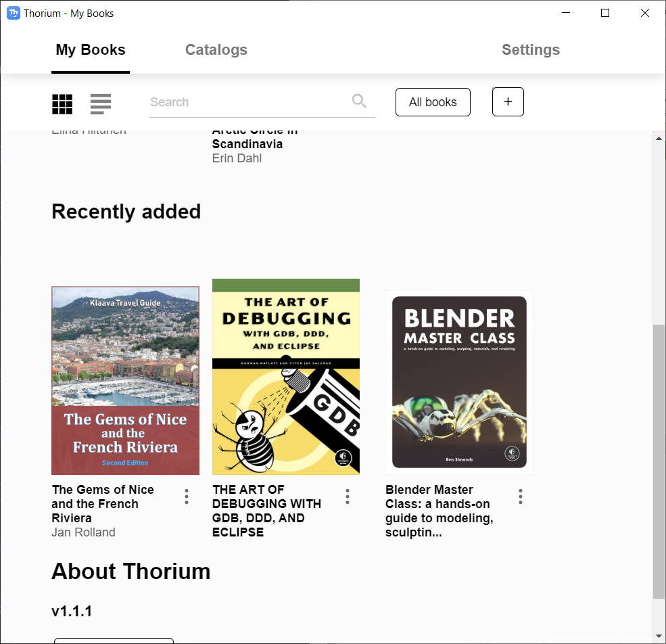
Task: Maximize the Thorium window
Action: tap(605, 13)
